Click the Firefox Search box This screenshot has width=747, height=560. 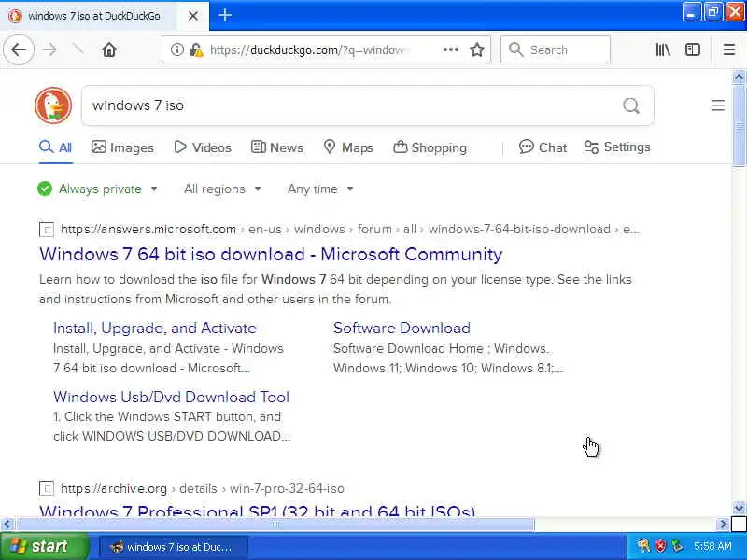(556, 49)
